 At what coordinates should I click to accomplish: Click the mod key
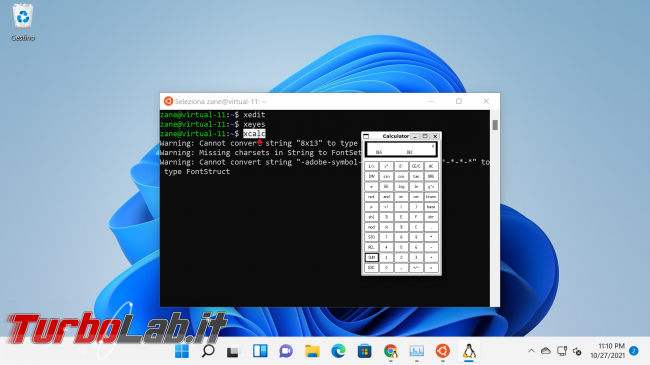coord(371,227)
